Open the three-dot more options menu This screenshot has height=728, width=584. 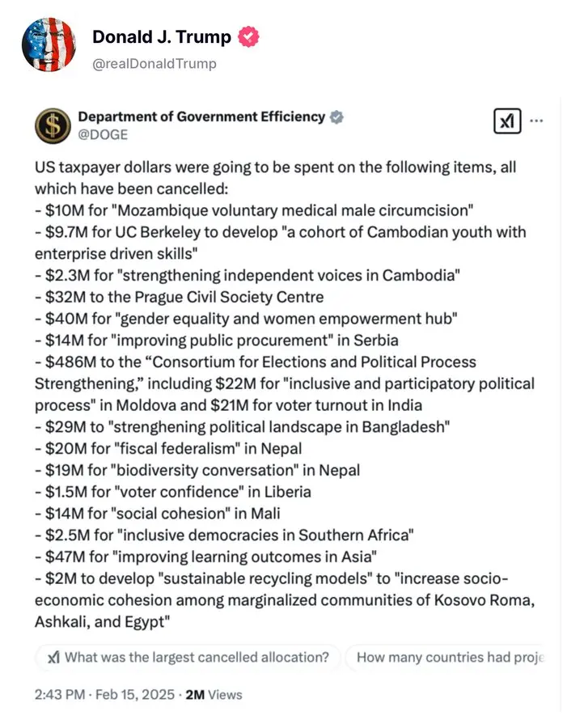tap(536, 121)
